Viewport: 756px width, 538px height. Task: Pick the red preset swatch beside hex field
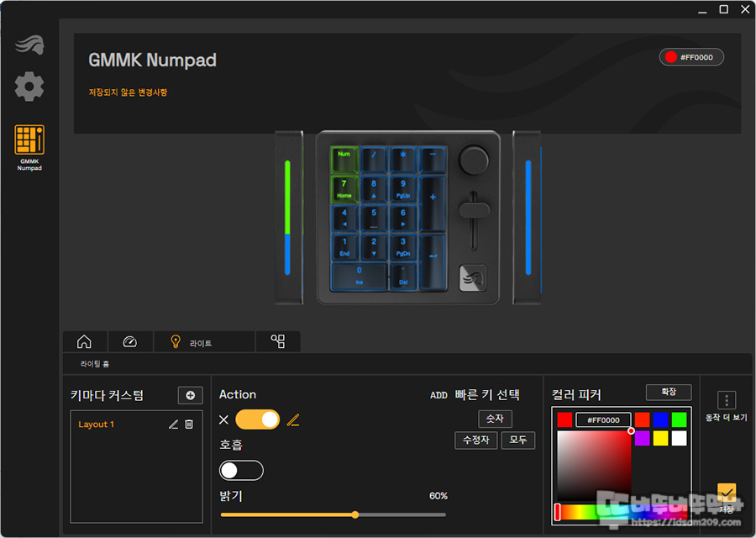(x=642, y=419)
